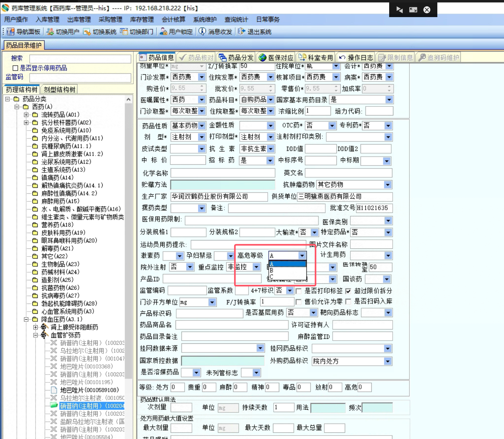Click the folder icon beside 解毒药(A21)
504x439 pixels.
coord(35,248)
